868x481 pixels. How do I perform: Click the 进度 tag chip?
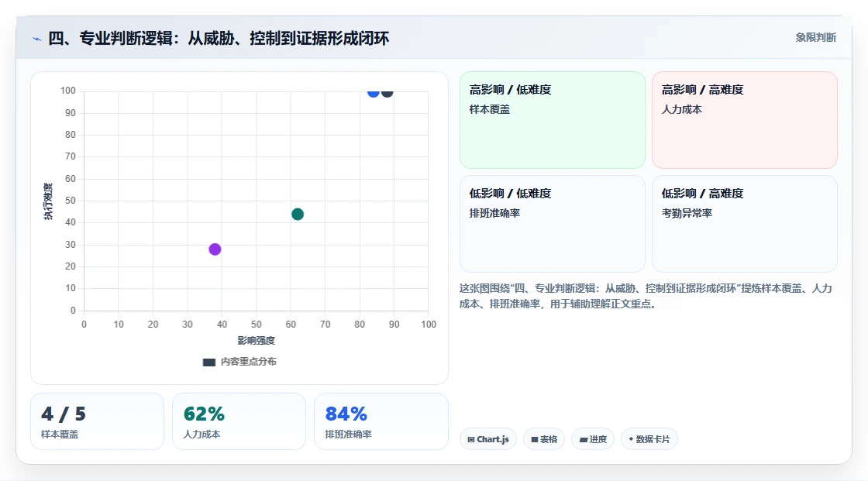tap(593, 439)
